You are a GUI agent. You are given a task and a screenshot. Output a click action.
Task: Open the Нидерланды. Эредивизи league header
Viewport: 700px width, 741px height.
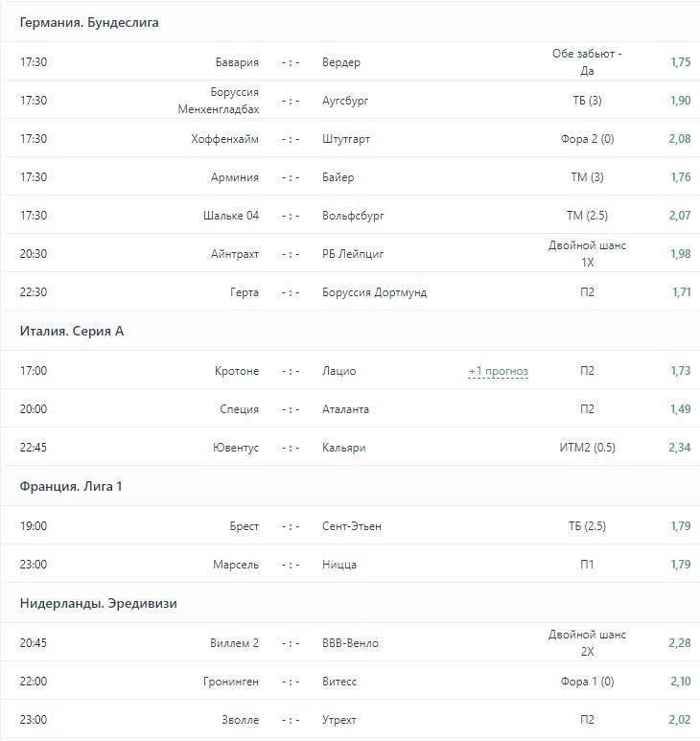pyautogui.click(x=98, y=604)
